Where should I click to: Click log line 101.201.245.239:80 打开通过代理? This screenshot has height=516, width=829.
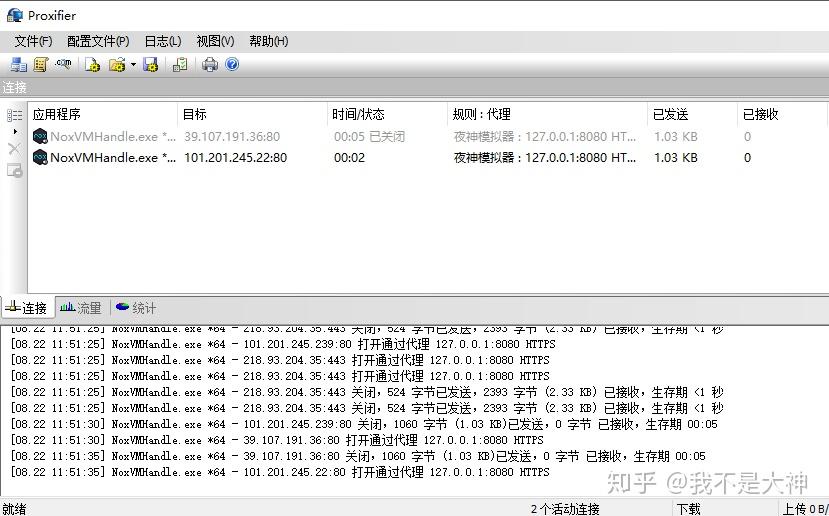283,344
